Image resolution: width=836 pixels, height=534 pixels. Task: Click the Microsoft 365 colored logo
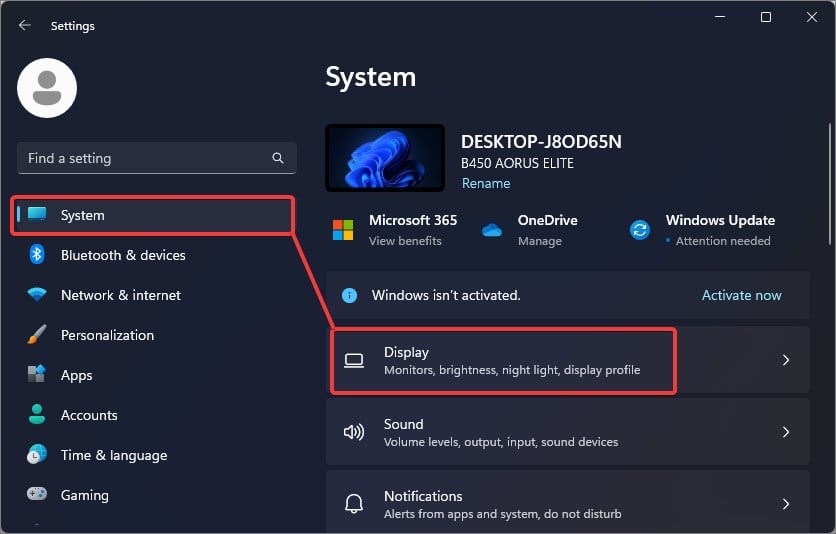[343, 230]
